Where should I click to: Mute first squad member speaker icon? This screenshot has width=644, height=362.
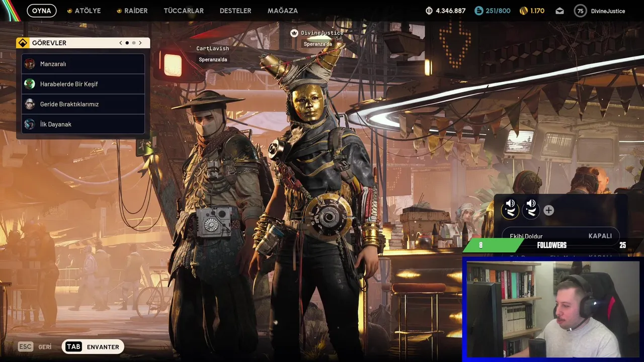pyautogui.click(x=510, y=204)
